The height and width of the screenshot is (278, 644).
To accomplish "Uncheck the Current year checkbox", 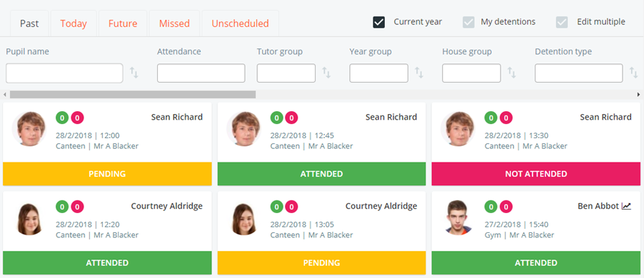I will coord(378,22).
